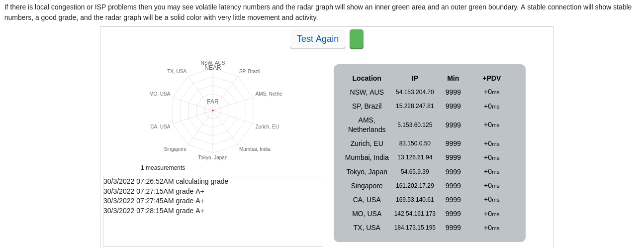Image resolution: width=644 pixels, height=248 pixels.
Task: Click the FAR label in radar chart
Action: pyautogui.click(x=213, y=102)
